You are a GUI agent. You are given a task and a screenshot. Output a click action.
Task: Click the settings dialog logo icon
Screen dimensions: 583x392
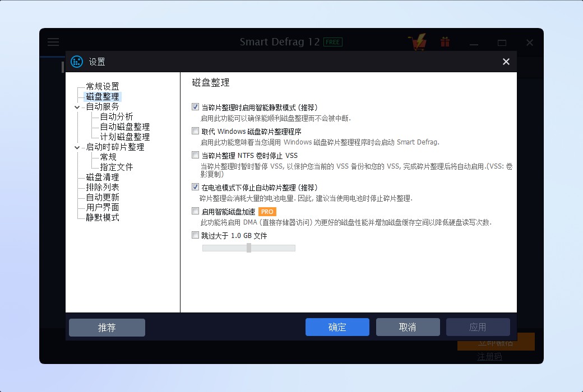tap(77, 62)
